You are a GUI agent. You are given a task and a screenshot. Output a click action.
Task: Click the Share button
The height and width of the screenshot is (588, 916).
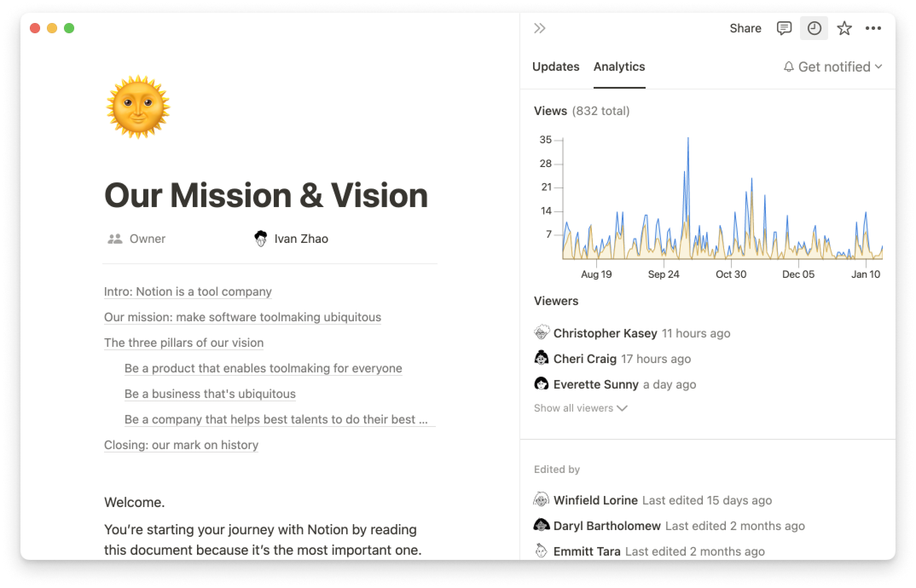745,29
